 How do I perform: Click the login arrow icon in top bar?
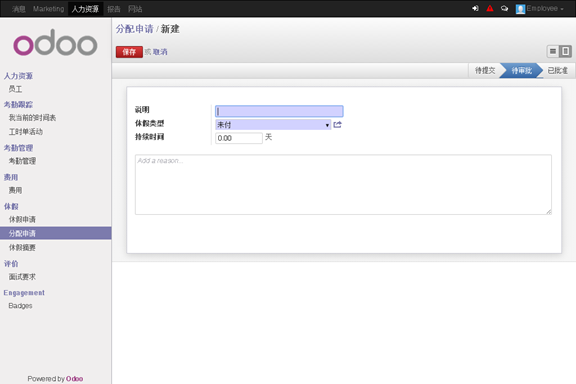pos(475,8)
